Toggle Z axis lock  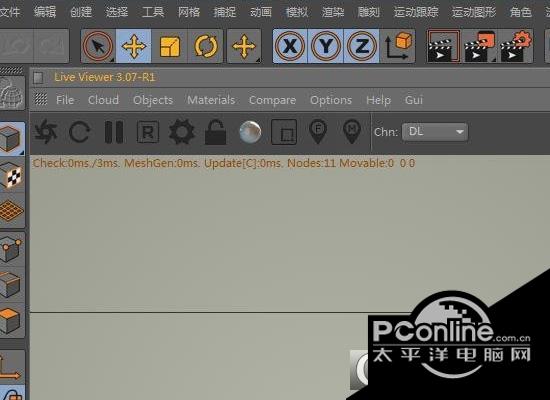(x=362, y=46)
